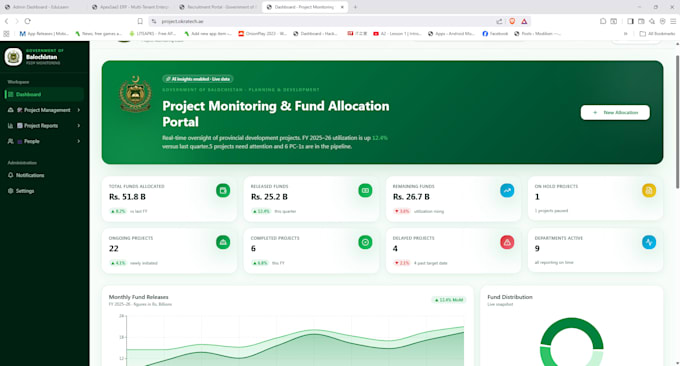
Task: Click the Completed Projects target icon
Action: pos(365,242)
